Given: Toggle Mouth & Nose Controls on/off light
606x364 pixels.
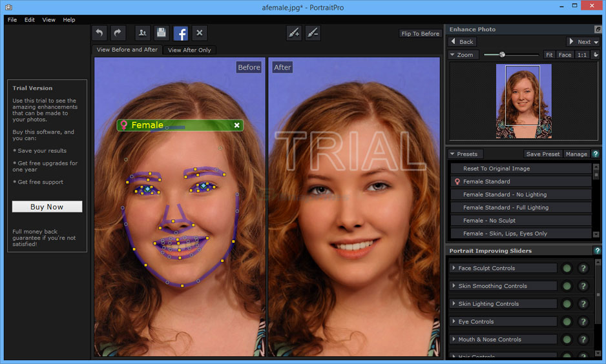Looking at the screenshot, I should [x=567, y=339].
